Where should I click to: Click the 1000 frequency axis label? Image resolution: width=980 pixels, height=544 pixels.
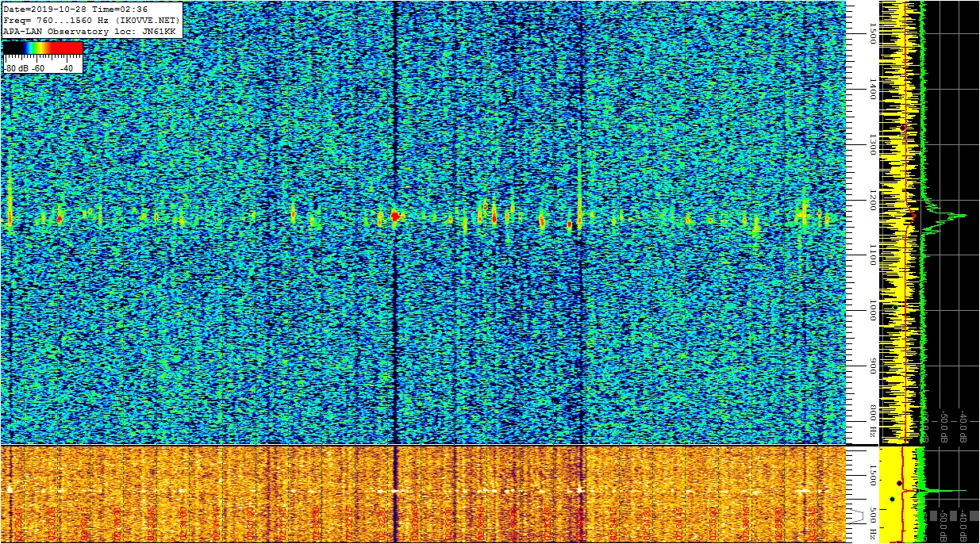[x=873, y=311]
